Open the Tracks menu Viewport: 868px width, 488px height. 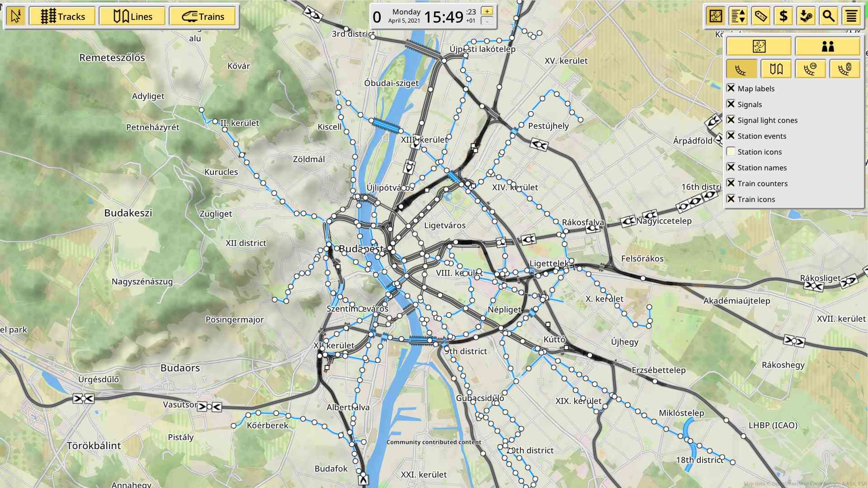click(x=62, y=16)
